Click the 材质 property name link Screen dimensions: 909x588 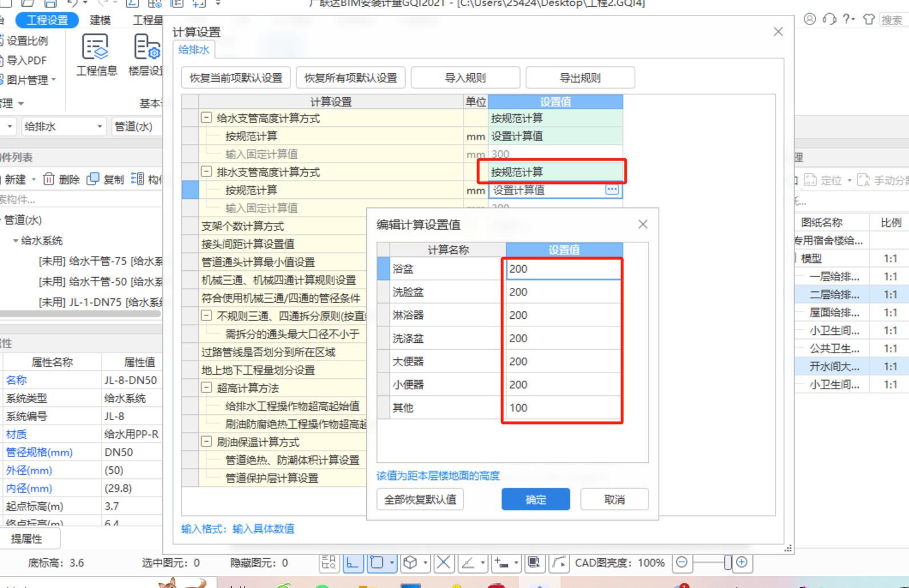16,434
